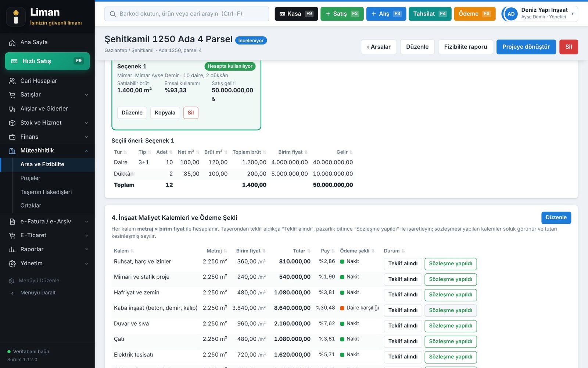
Task: Click the Raporlar chart icon
Action: click(x=12, y=250)
